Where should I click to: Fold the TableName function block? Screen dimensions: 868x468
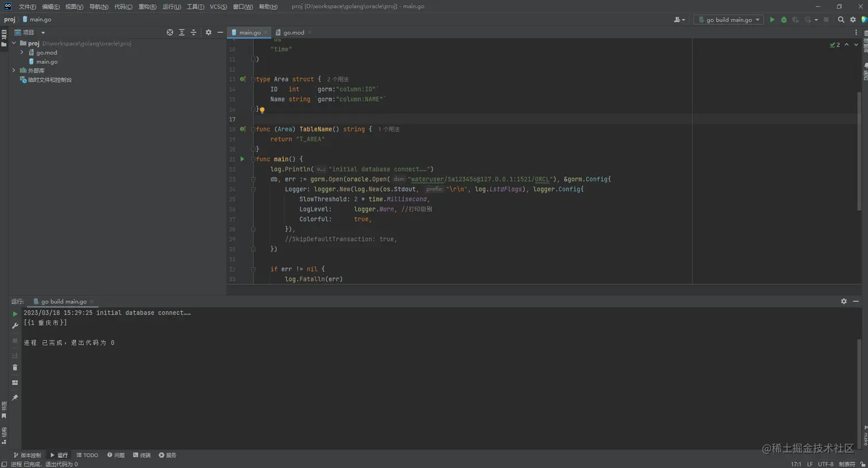[x=253, y=129]
